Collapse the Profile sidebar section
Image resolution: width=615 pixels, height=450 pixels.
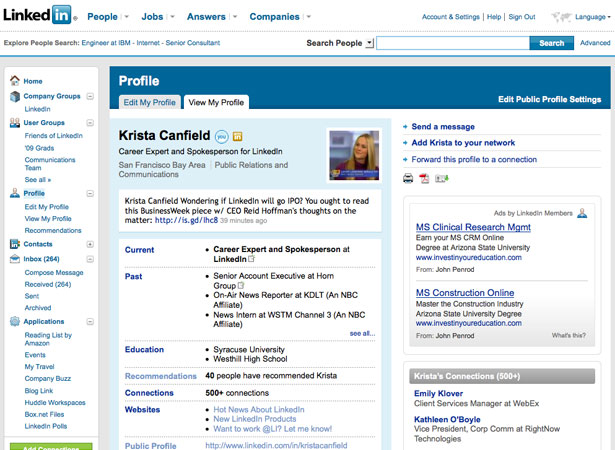(x=90, y=193)
